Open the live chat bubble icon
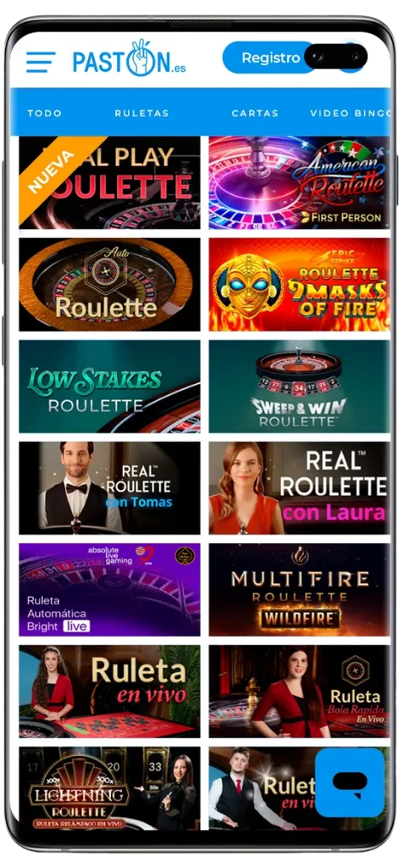404x868 pixels. click(x=350, y=782)
